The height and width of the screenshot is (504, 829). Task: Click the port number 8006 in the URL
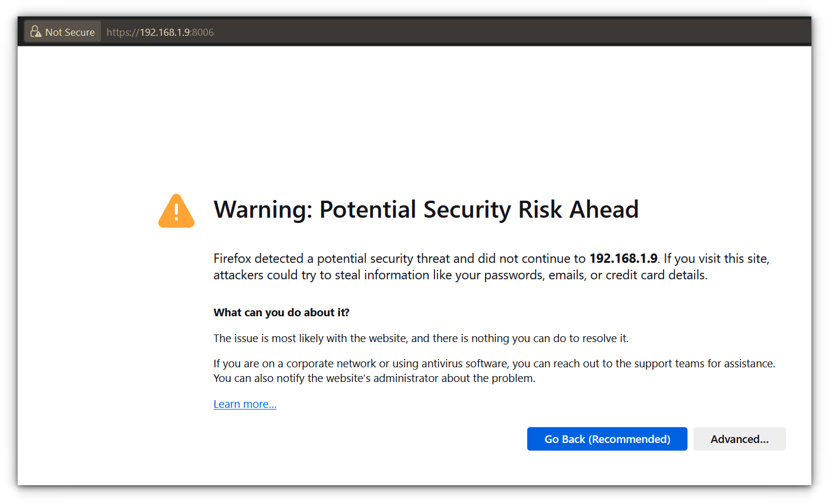pyautogui.click(x=203, y=32)
